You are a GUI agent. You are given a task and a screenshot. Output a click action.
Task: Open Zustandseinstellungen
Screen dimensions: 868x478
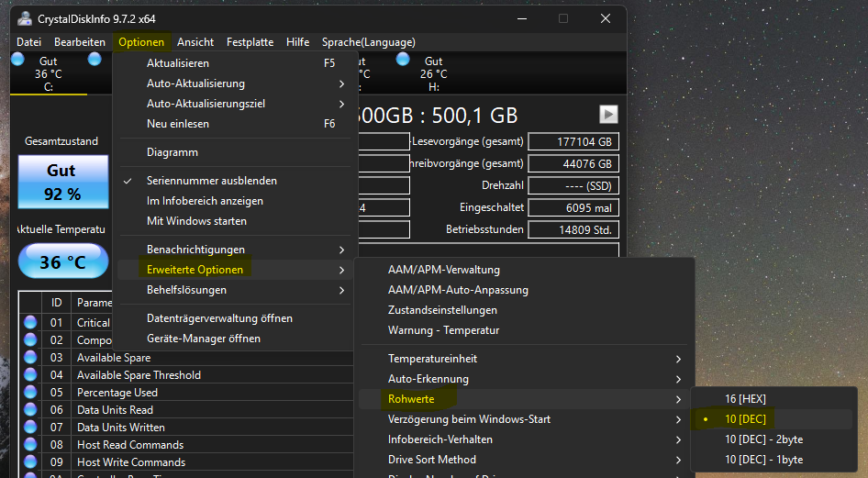pyautogui.click(x=524, y=310)
